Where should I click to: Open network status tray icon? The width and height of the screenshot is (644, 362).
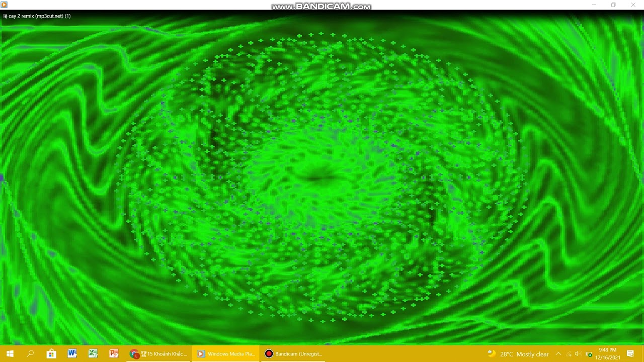(x=569, y=354)
